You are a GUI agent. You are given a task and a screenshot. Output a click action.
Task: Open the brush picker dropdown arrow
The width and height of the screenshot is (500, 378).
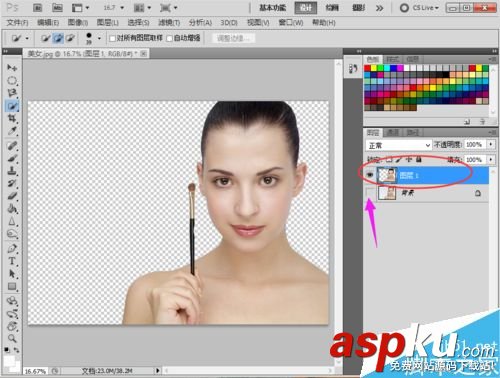(99, 39)
